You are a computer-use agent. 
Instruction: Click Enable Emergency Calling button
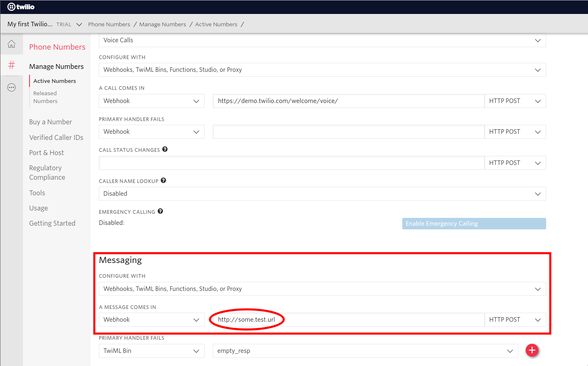474,224
